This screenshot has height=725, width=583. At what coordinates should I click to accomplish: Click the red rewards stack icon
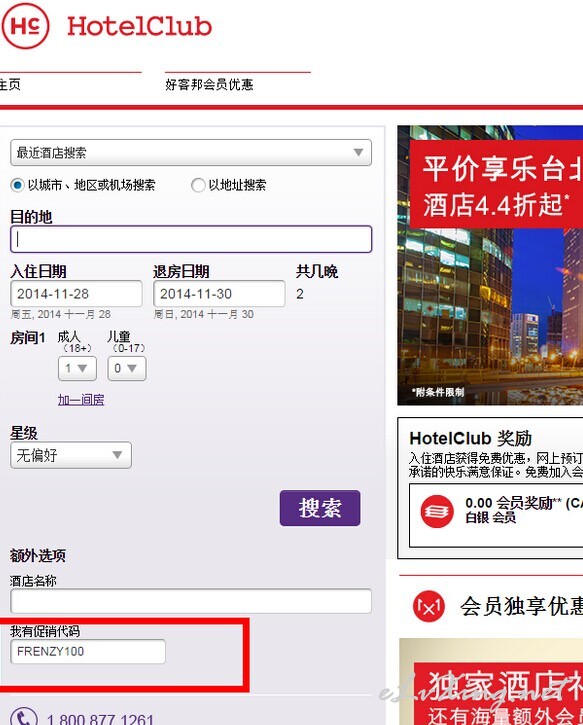tap(437, 511)
